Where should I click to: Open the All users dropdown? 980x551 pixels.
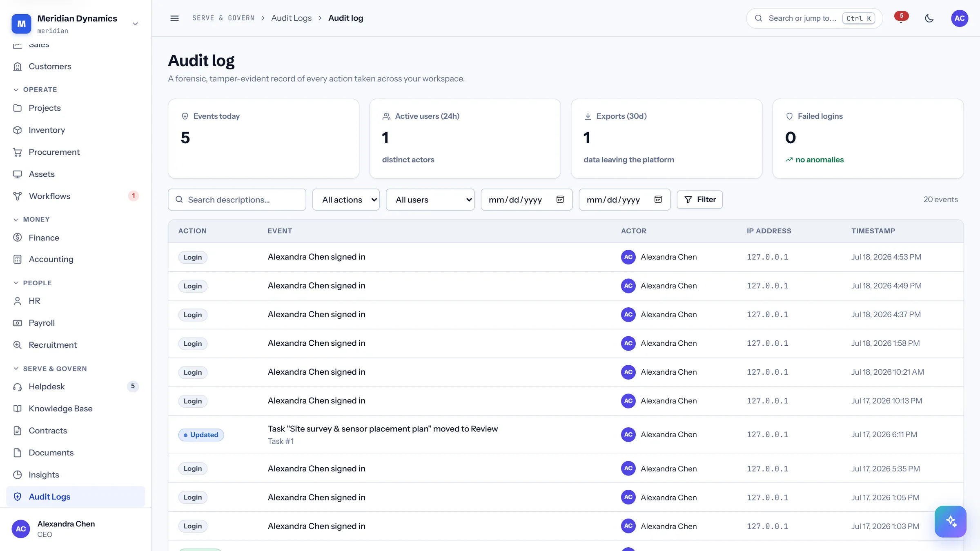(430, 200)
